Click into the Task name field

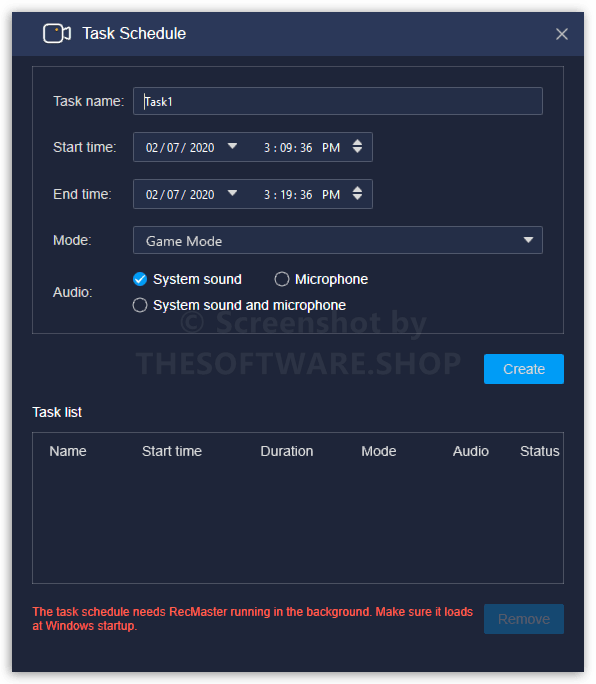(x=338, y=101)
